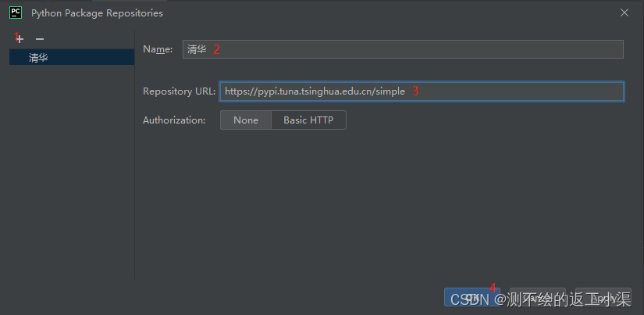Switch Authorization to Basic HTTP
Image resolution: width=644 pixels, height=315 pixels.
308,120
